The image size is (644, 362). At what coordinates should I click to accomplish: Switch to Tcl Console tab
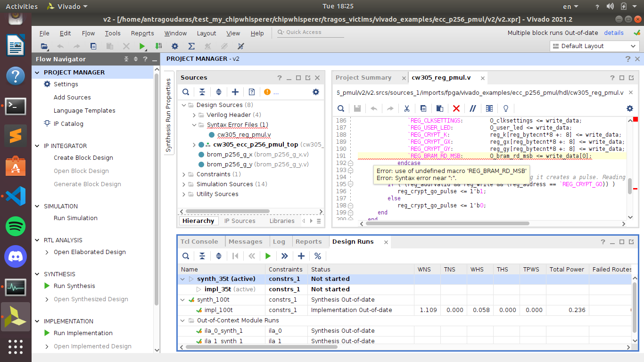coord(199,241)
